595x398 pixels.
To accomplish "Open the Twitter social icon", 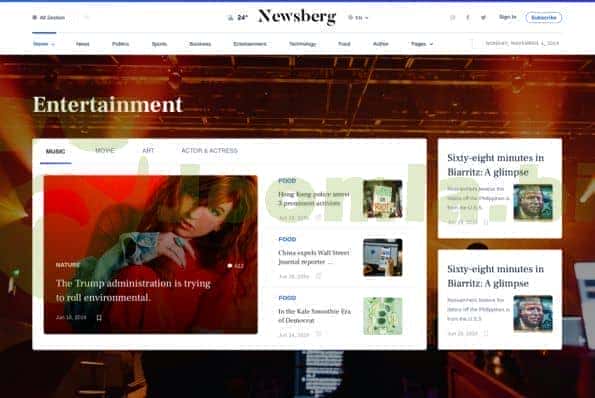I will point(483,17).
